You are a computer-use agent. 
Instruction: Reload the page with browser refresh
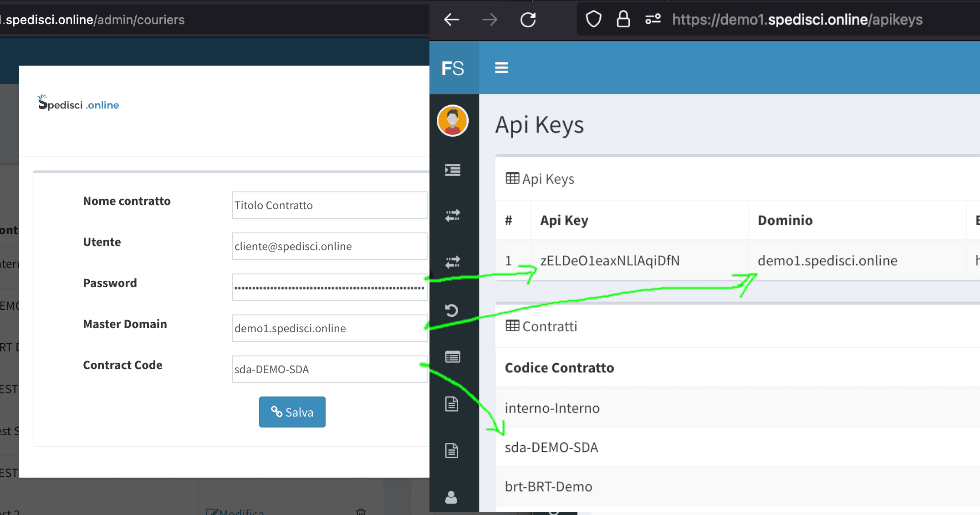tap(528, 20)
